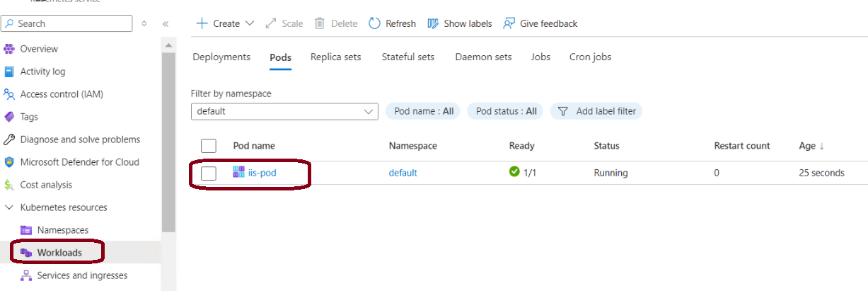Toggle the select-all pods header checkbox

209,146
